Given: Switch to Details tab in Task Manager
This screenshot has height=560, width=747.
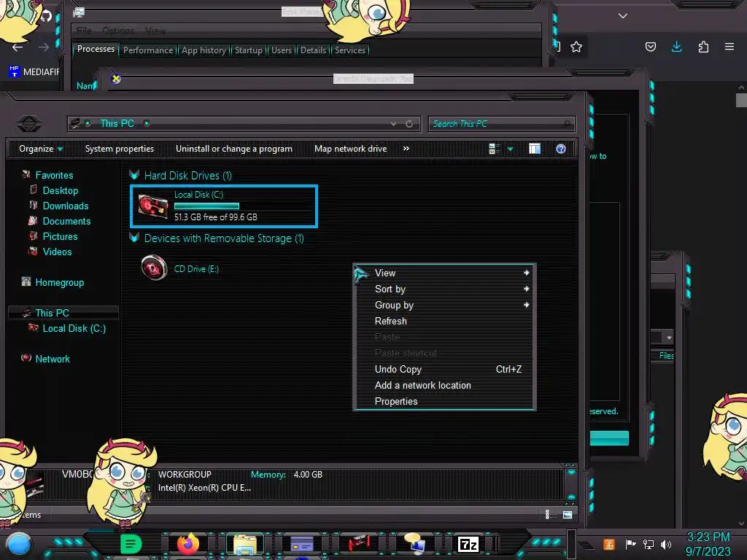Looking at the screenshot, I should [313, 50].
